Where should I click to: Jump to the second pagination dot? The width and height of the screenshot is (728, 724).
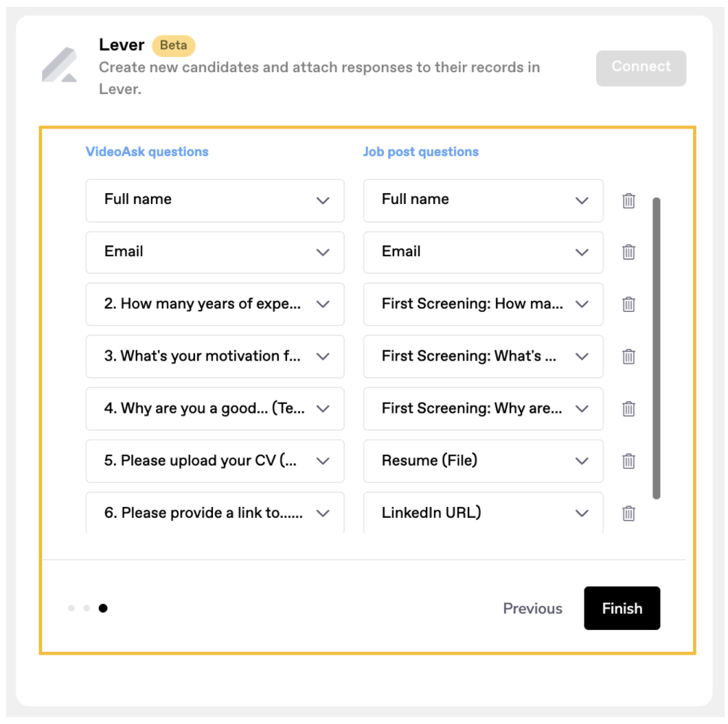click(x=87, y=608)
